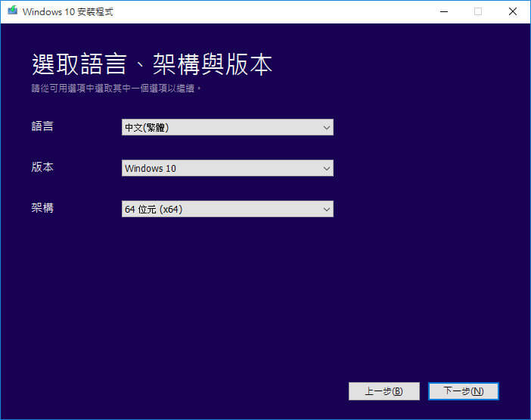This screenshot has width=531, height=420.
Task: Click the 架構 field label
Action: tap(42, 208)
